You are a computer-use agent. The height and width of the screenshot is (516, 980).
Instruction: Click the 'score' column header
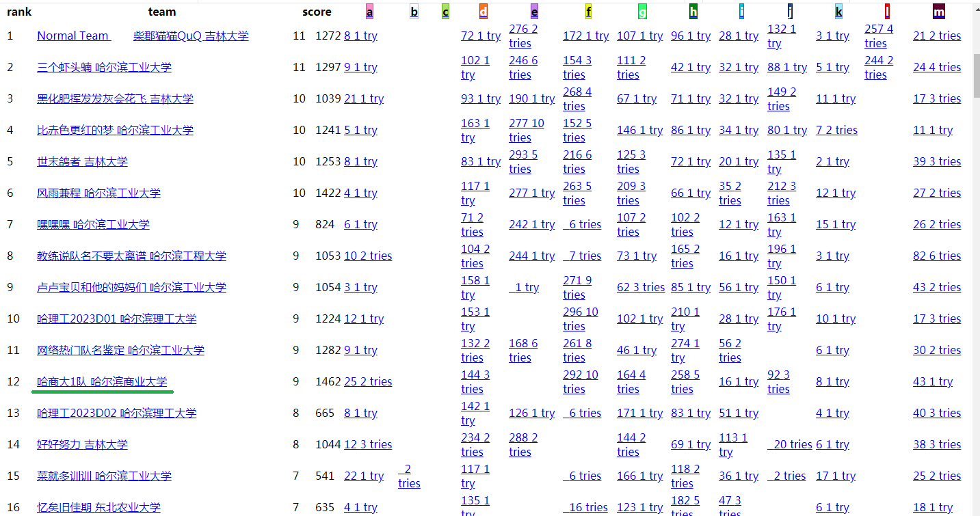point(317,12)
